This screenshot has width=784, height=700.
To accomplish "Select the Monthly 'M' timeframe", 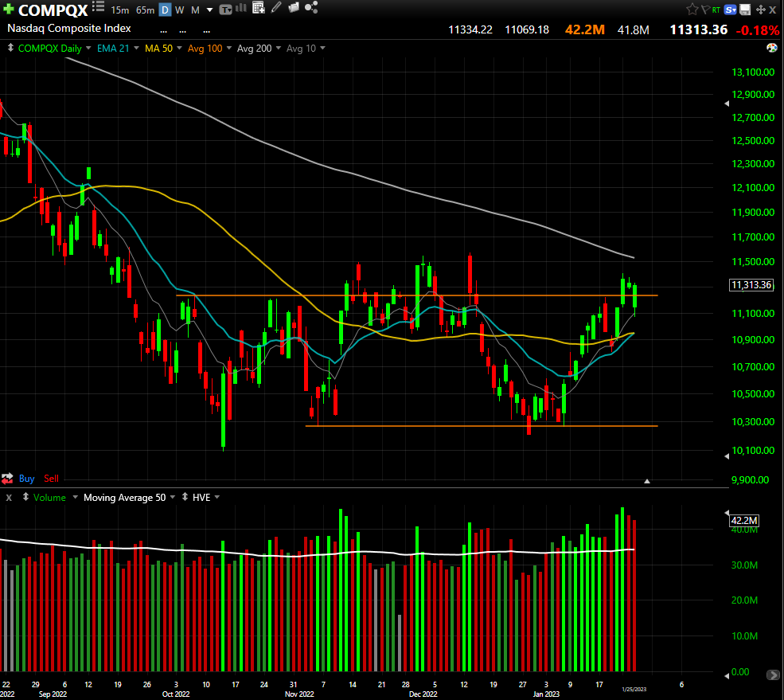I will [x=196, y=10].
